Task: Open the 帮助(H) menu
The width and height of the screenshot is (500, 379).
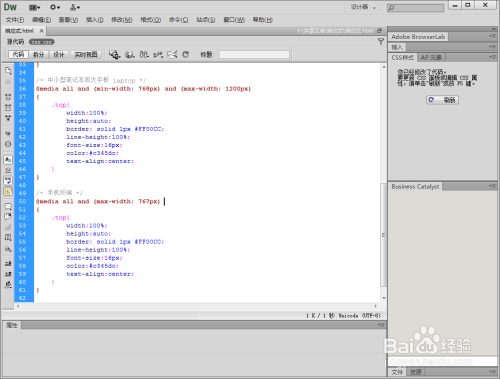Action: coord(263,20)
